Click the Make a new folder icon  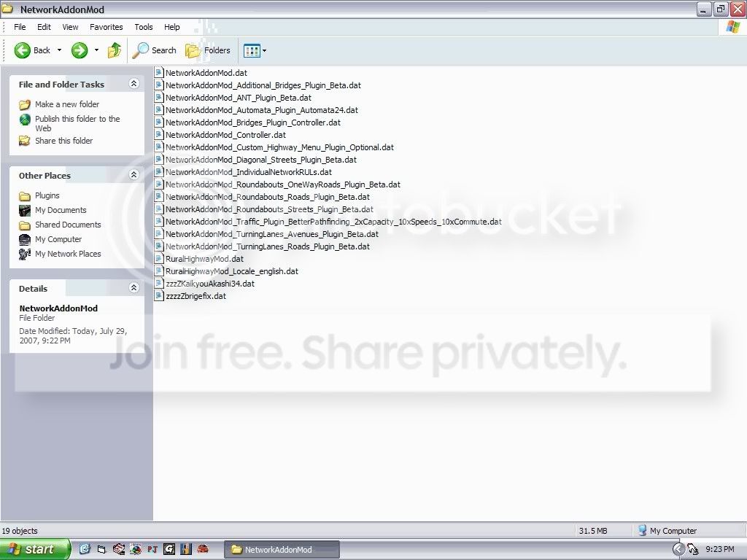[25, 105]
